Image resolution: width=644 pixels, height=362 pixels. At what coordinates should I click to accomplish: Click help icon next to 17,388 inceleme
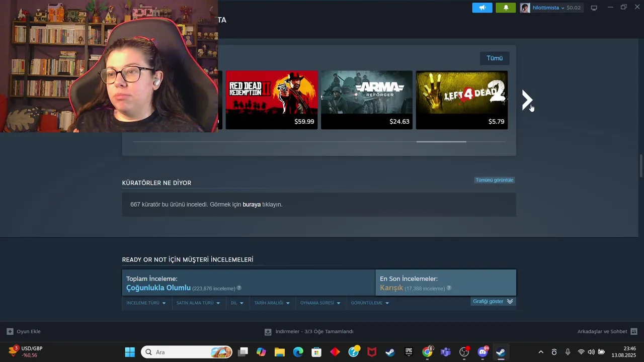(x=449, y=288)
